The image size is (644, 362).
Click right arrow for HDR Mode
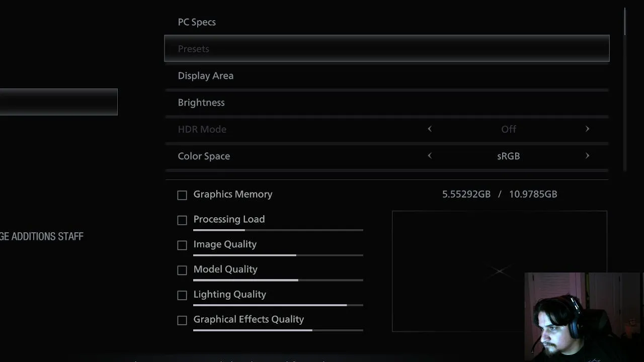[x=587, y=129]
